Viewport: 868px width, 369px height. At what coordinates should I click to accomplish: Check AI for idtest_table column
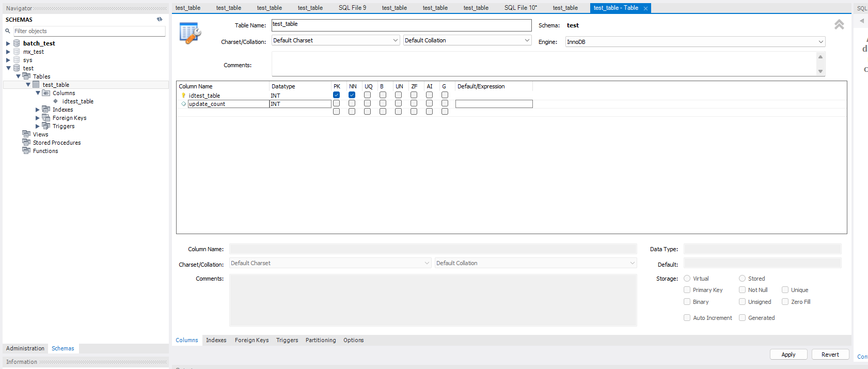(429, 95)
